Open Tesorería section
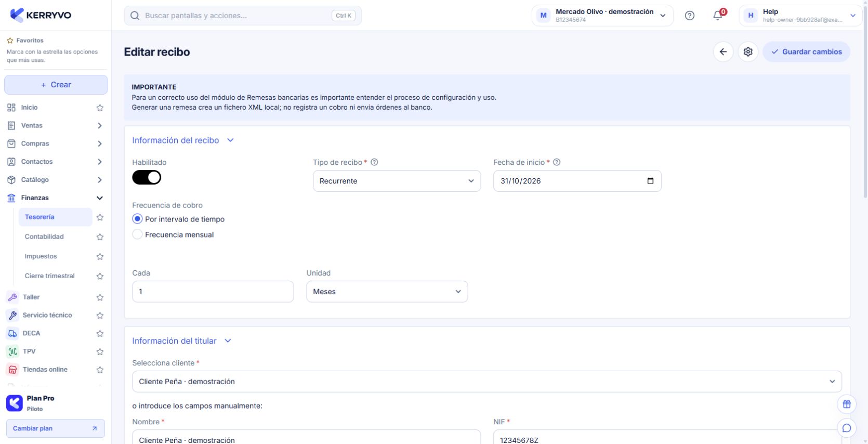 coord(55,217)
